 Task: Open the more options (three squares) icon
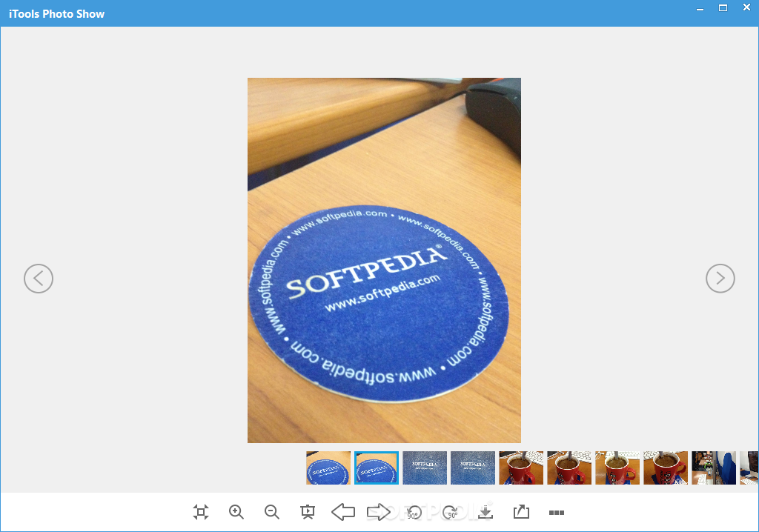557,513
